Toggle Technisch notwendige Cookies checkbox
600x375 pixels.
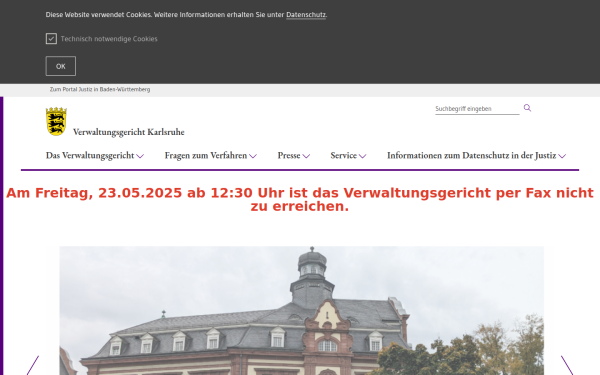tap(51, 39)
